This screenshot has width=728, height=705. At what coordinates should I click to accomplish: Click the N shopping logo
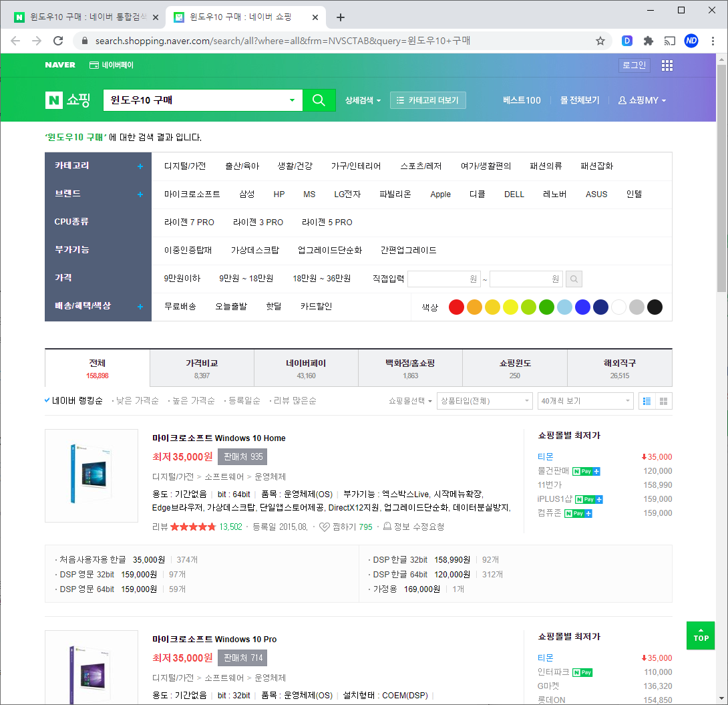67,100
